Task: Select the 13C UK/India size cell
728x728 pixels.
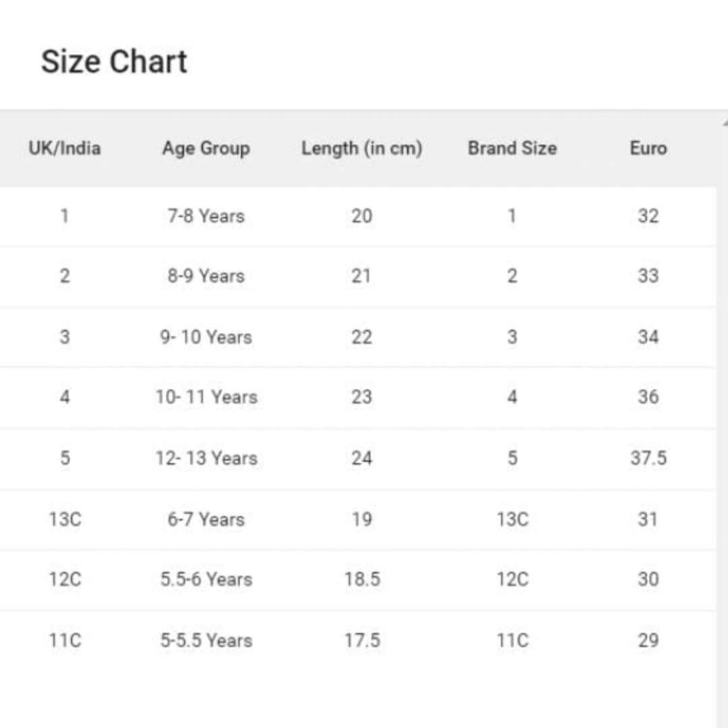Action: click(65, 520)
